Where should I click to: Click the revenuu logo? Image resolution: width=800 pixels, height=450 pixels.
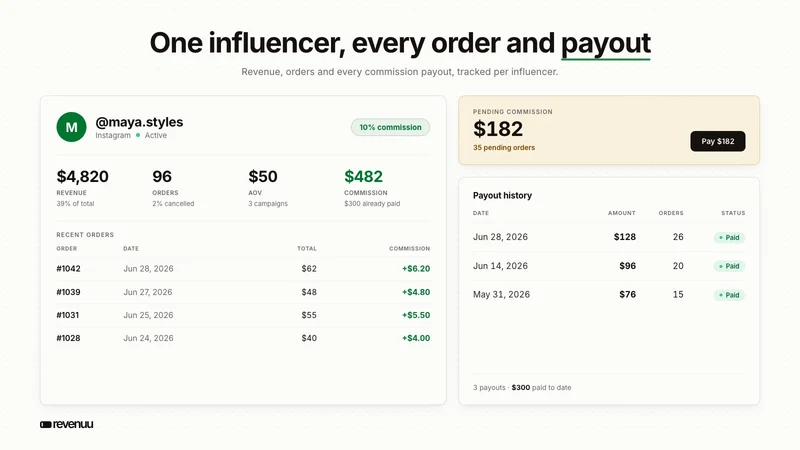(67, 424)
